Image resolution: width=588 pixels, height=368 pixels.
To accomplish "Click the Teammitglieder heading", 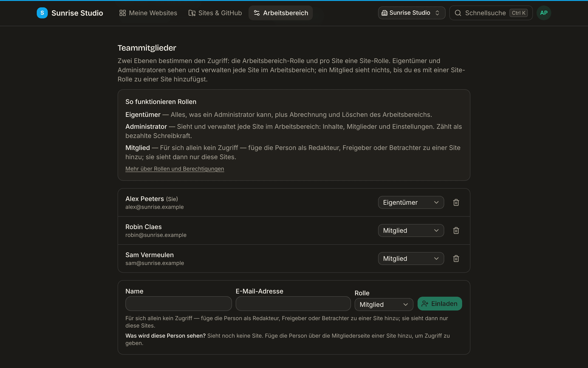I will pos(147,48).
